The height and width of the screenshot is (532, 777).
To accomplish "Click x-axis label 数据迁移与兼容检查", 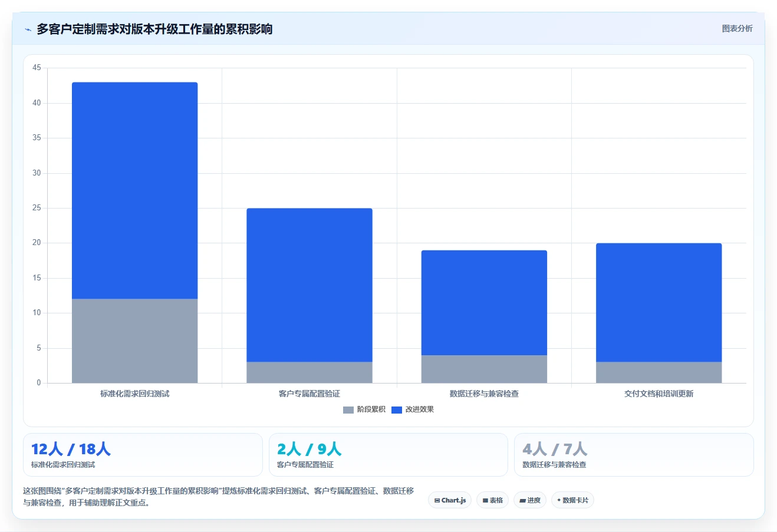I will 484,394.
